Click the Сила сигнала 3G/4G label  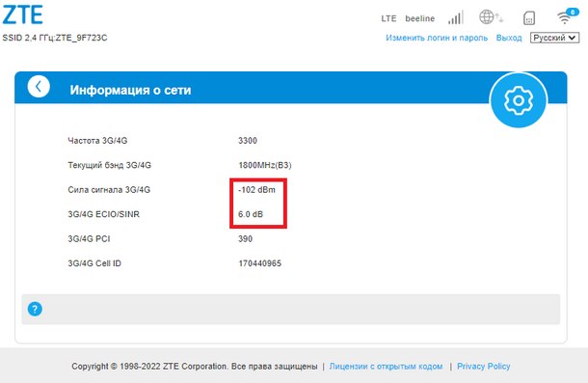point(109,190)
